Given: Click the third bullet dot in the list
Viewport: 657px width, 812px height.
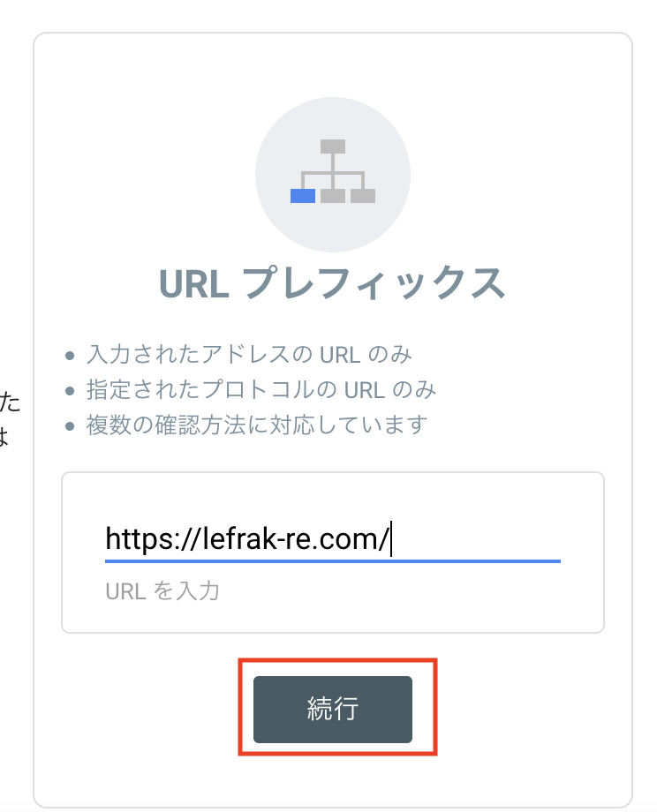Looking at the screenshot, I should (x=70, y=426).
